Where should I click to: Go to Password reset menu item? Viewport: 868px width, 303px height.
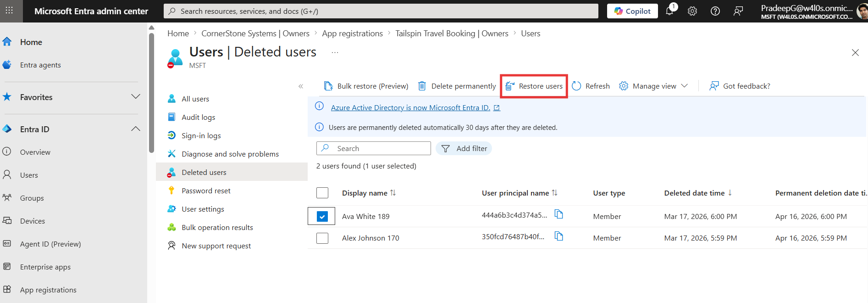[x=206, y=191]
